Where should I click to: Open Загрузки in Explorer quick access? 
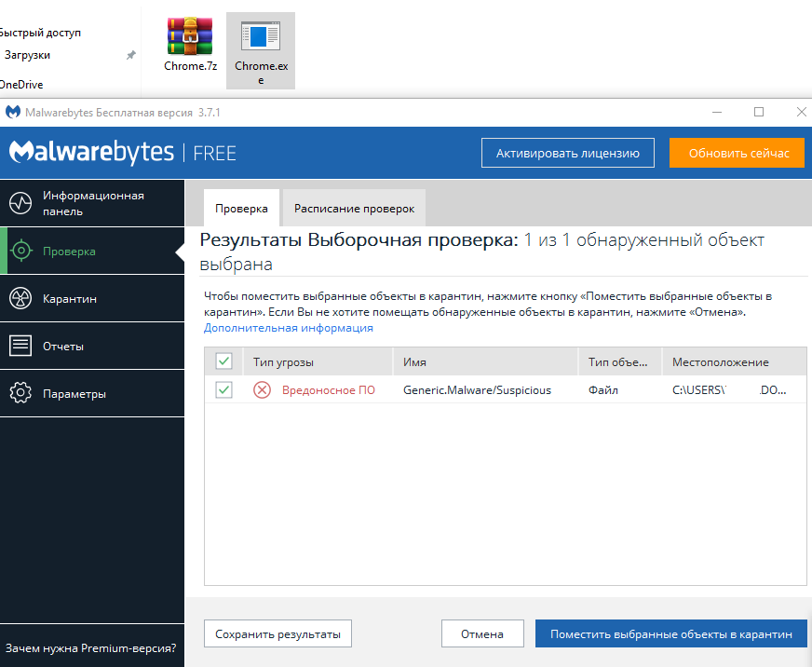(27, 55)
